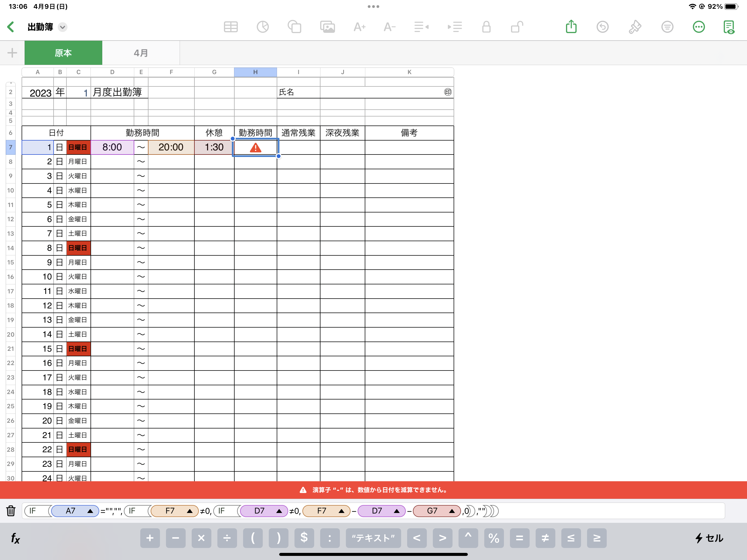Select the 原本 sheet tab

[x=63, y=53]
